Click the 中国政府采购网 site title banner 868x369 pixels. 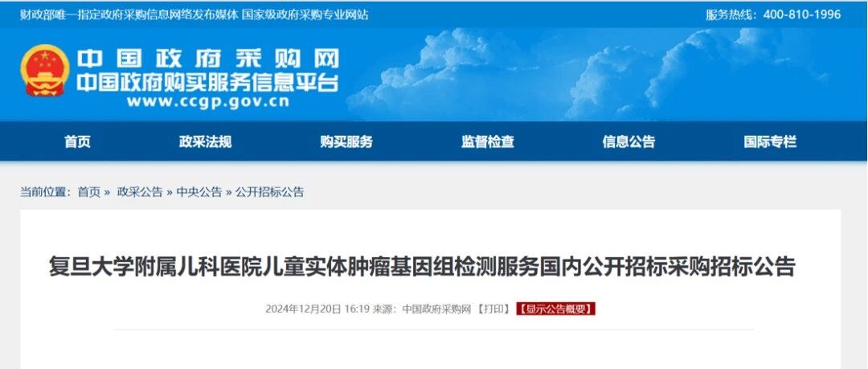click(x=207, y=59)
